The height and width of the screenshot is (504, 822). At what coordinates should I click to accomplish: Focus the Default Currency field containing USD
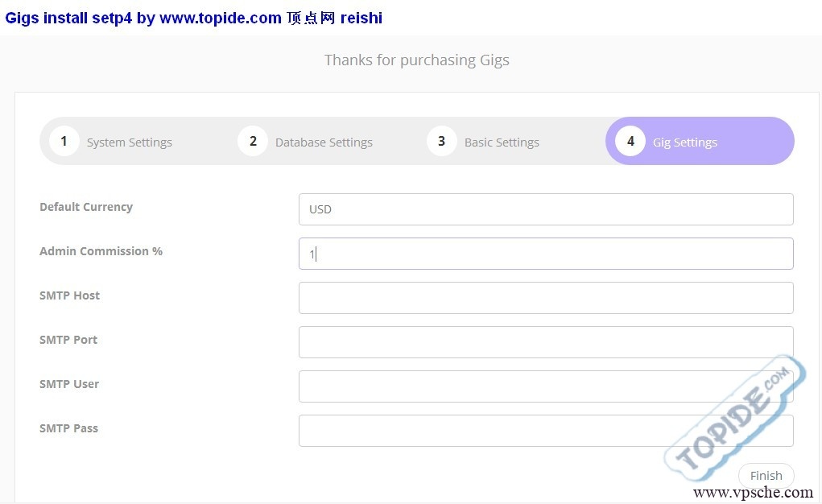pyautogui.click(x=545, y=209)
